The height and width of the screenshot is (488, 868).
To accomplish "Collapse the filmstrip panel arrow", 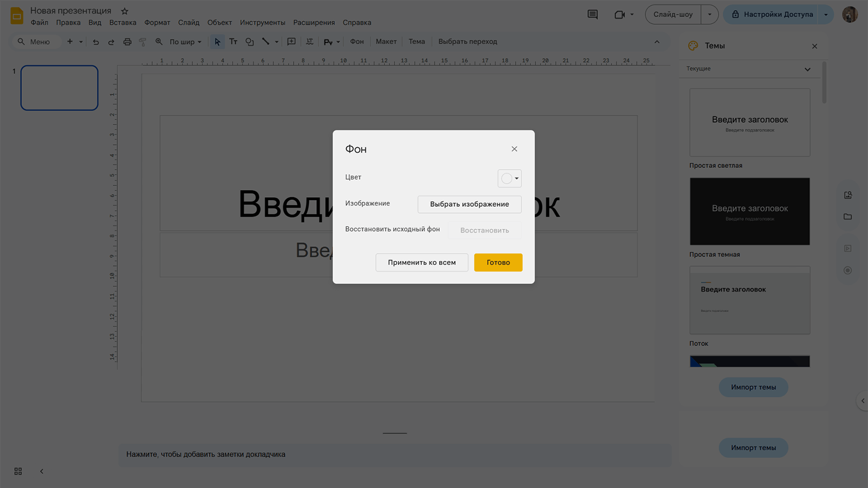I will click(42, 471).
